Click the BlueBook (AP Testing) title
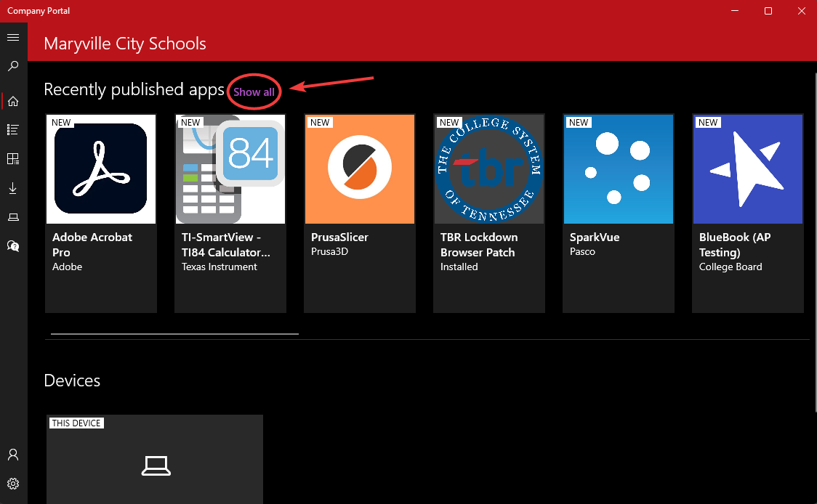The image size is (817, 504). [x=735, y=245]
